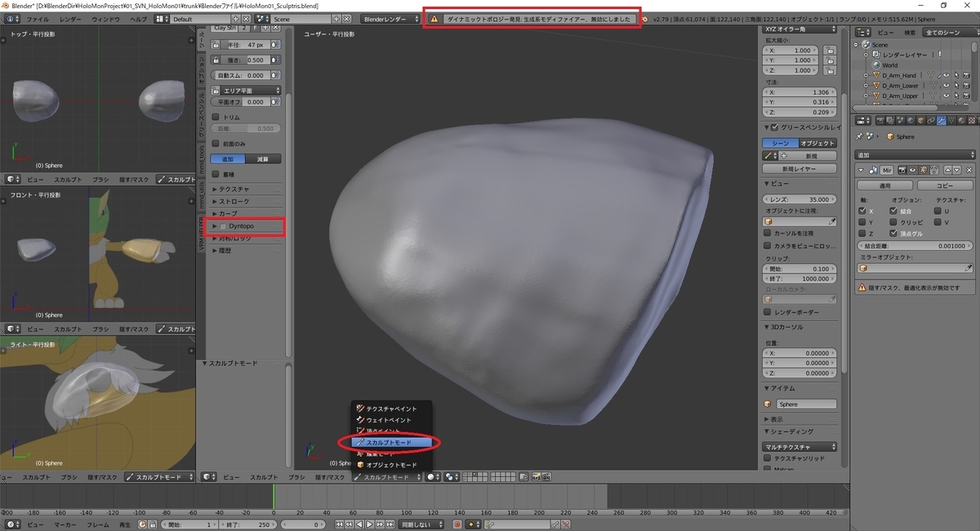The image size is (980, 531).
Task: Toggle the カーソルを注視 checkbox
Action: 767,232
